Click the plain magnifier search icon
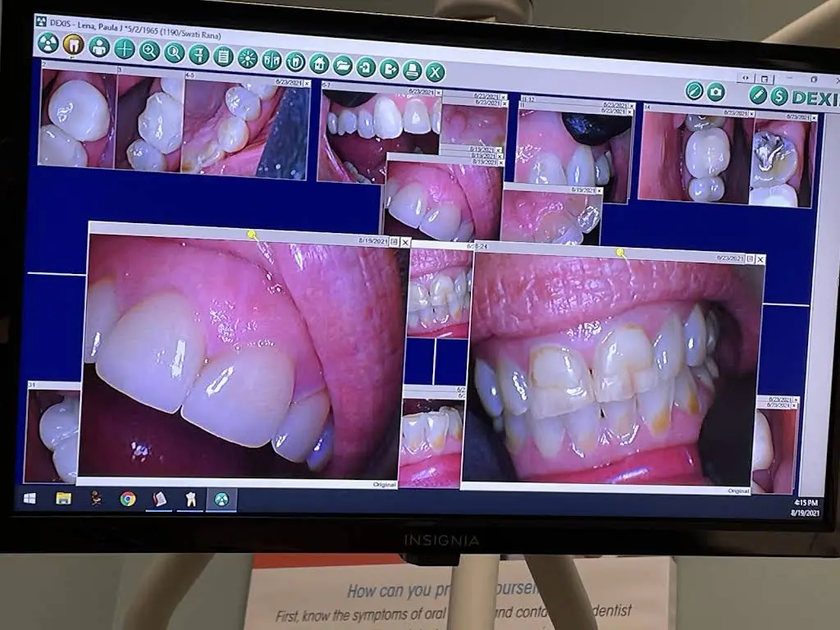This screenshot has height=630, width=840. tap(174, 52)
